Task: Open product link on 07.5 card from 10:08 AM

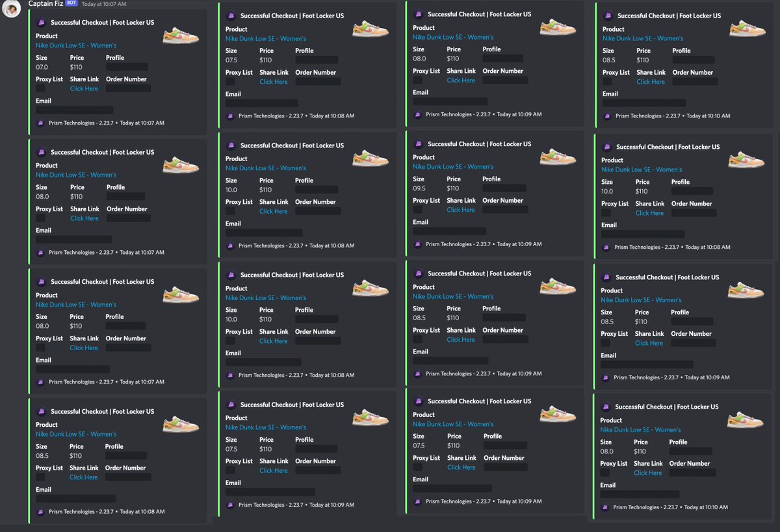Action: tap(266, 39)
